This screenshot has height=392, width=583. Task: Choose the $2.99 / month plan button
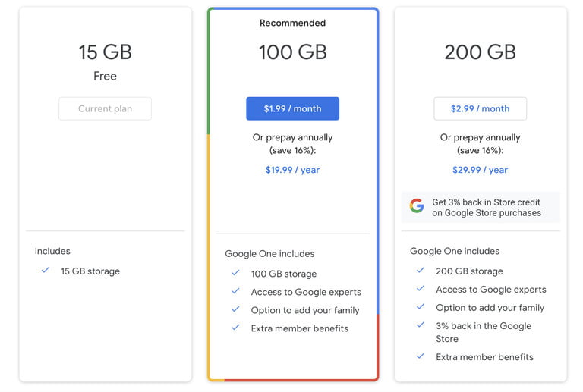click(480, 108)
